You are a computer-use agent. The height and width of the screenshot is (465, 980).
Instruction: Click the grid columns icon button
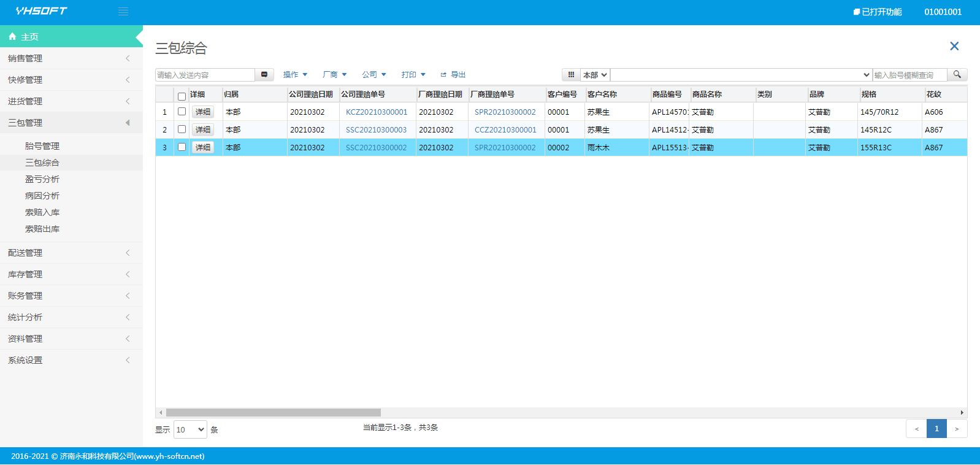(571, 75)
